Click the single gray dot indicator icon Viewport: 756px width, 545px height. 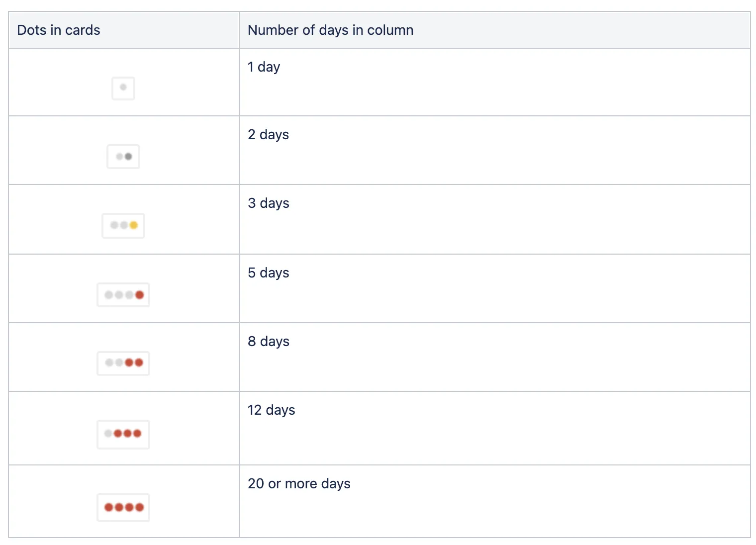(x=123, y=88)
